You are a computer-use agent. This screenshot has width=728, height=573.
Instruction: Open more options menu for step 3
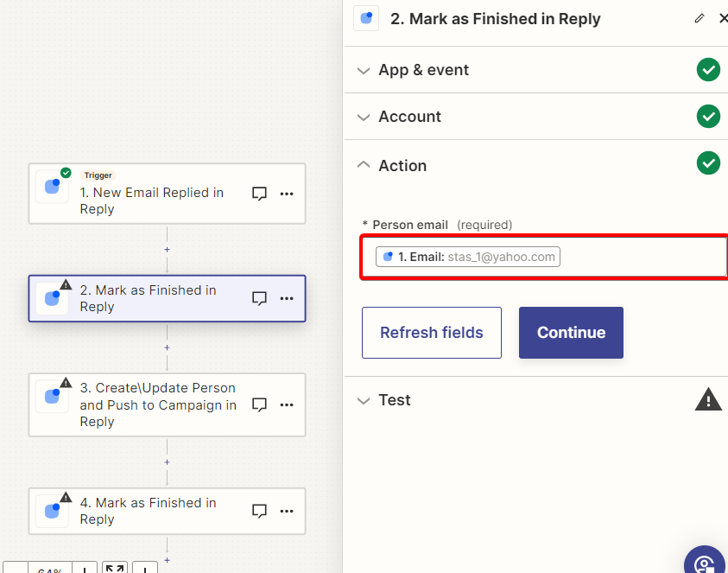tap(287, 404)
